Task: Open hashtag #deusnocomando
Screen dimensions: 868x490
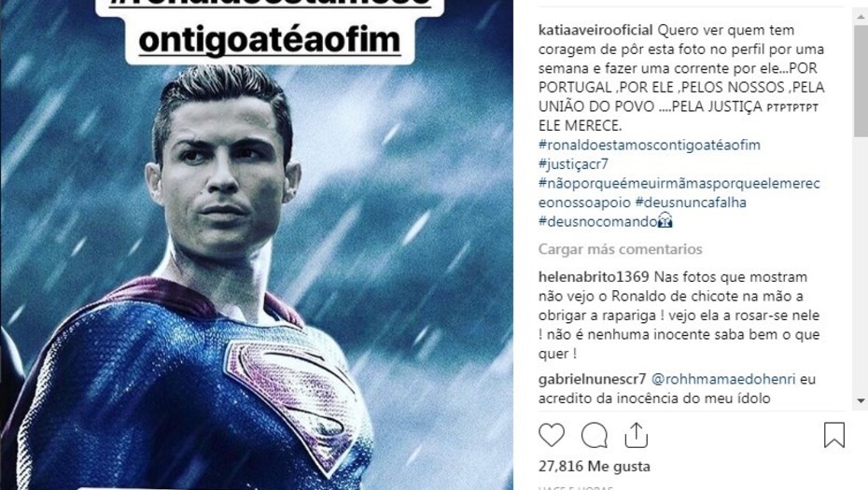Action: (598, 221)
